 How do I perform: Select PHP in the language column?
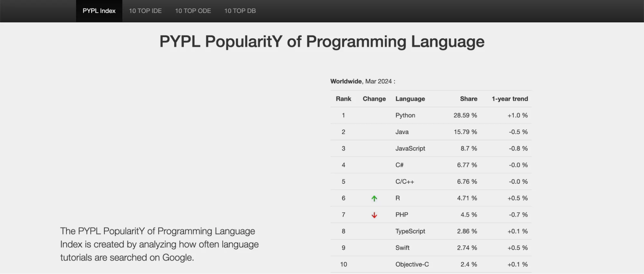click(x=402, y=215)
